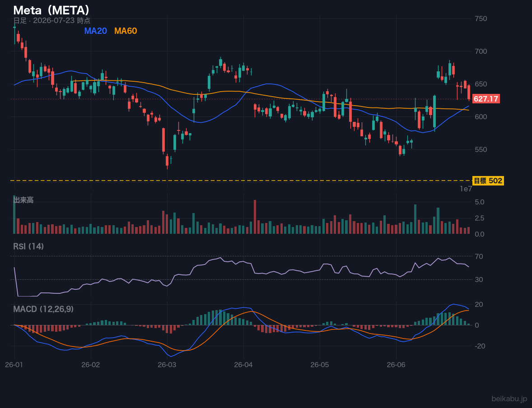The width and height of the screenshot is (532, 408).
Task: Click the current price tag 627.17
Action: [486, 99]
